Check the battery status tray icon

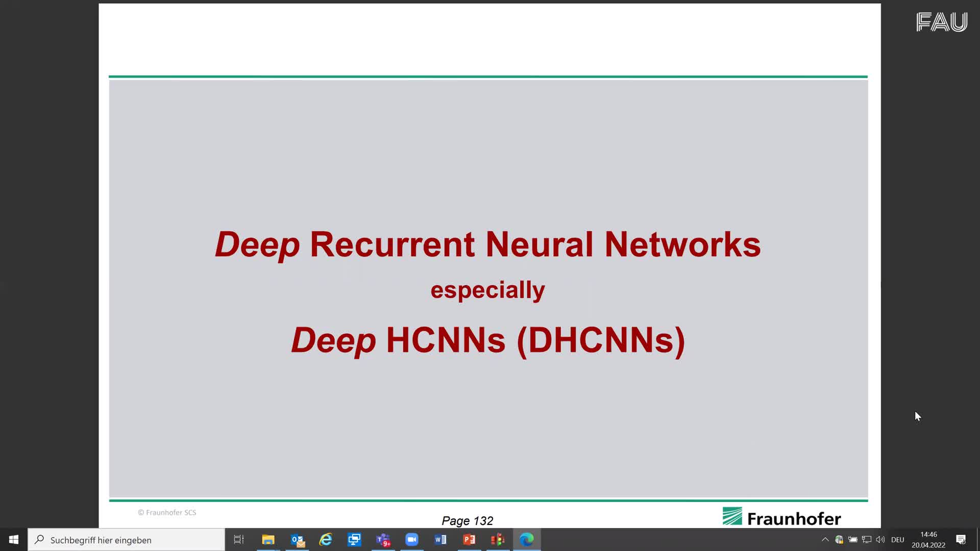[853, 540]
